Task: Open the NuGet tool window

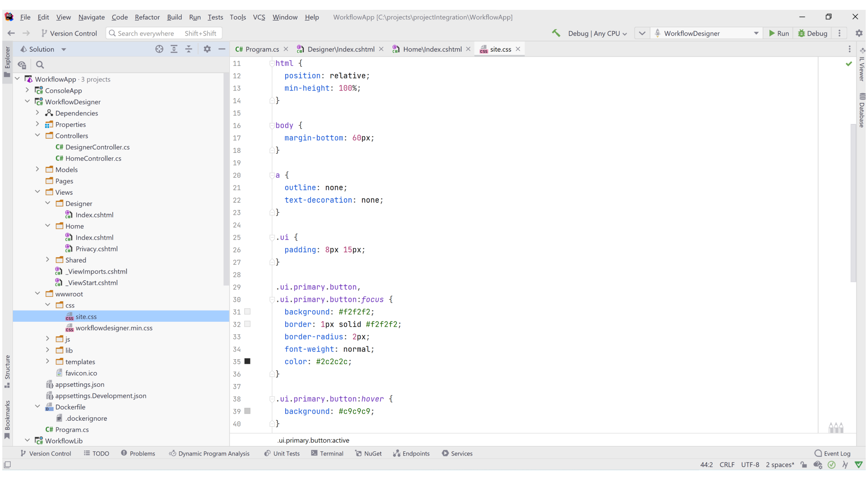Action: (x=368, y=453)
